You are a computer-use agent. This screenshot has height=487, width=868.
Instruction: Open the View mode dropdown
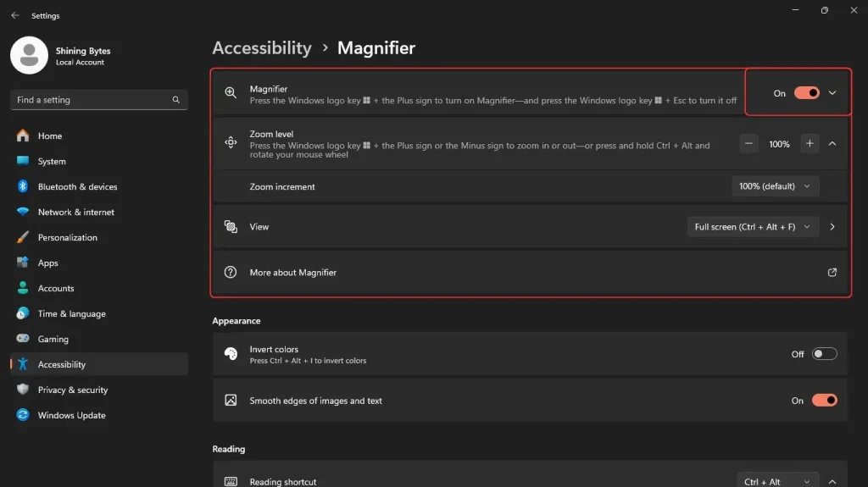point(753,227)
